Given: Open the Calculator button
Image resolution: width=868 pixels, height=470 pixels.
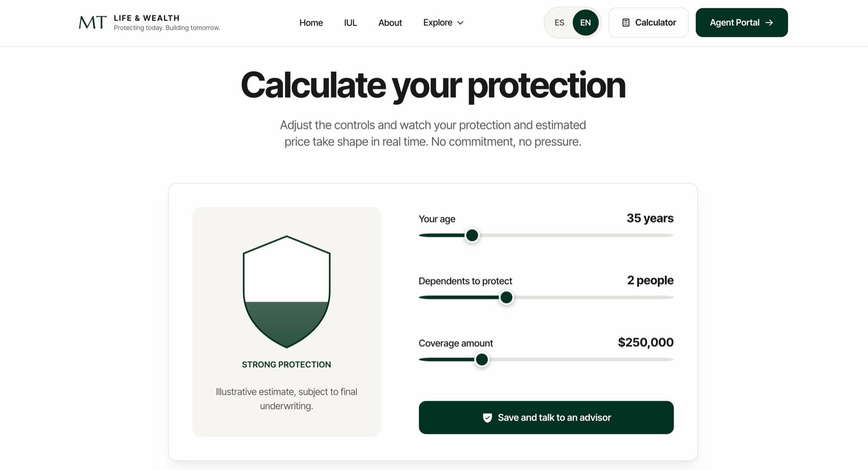Looking at the screenshot, I should pyautogui.click(x=648, y=23).
